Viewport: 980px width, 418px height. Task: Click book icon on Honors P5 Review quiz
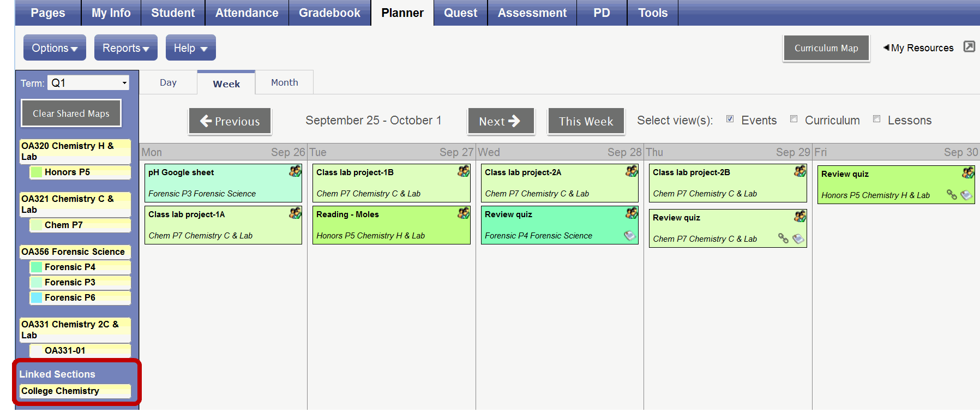click(966, 195)
